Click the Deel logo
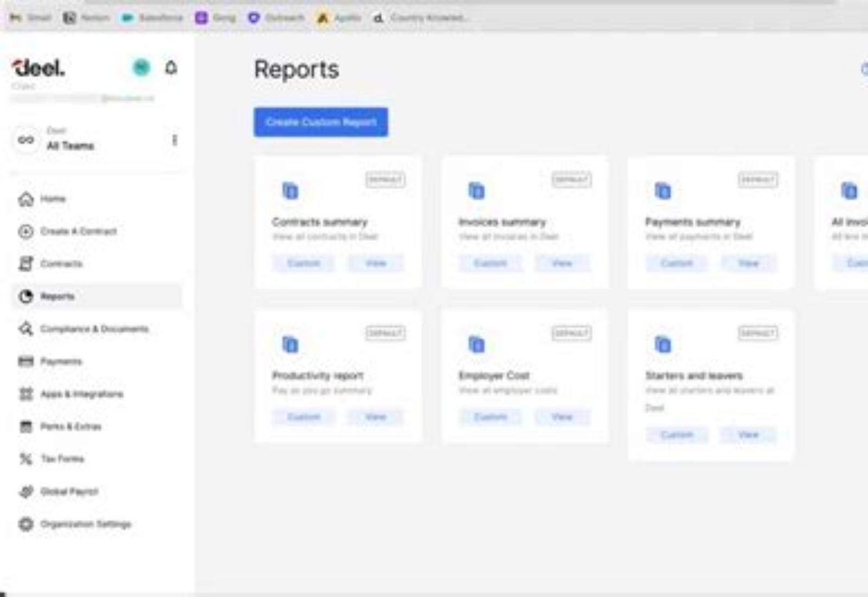The width and height of the screenshot is (868, 597). 39,68
